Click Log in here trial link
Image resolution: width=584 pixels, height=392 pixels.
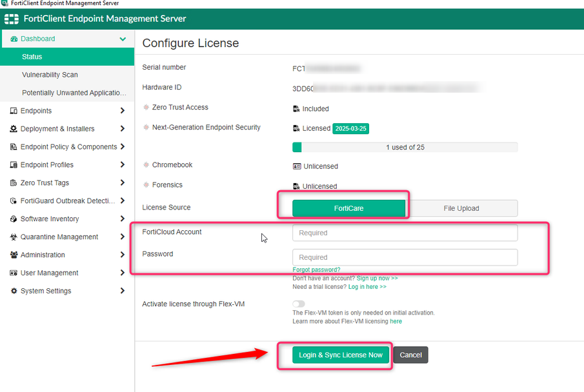point(367,287)
